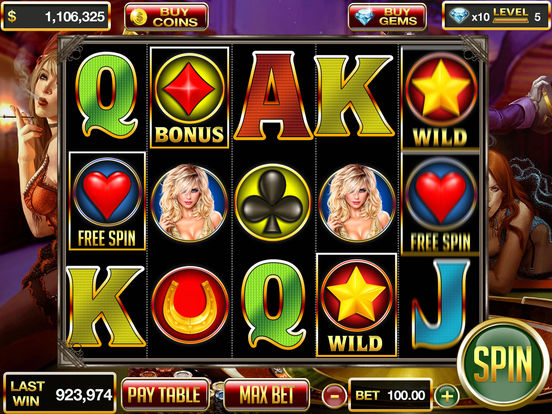Click the black club symbol
552x414 pixels.
click(272, 202)
